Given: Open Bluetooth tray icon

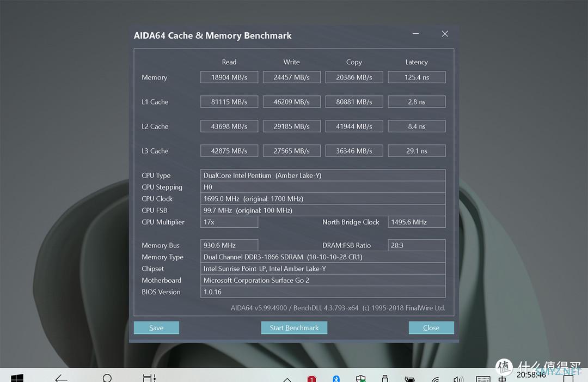Looking at the screenshot, I should [x=336, y=379].
